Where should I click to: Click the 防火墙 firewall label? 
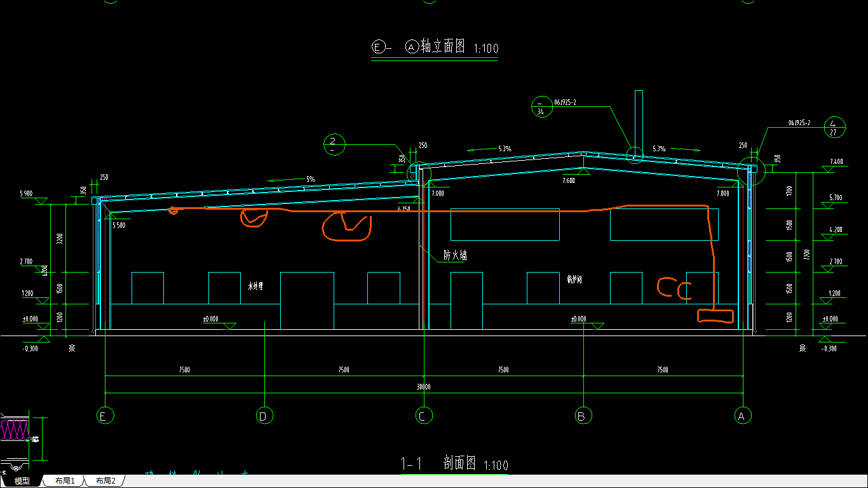(x=455, y=255)
